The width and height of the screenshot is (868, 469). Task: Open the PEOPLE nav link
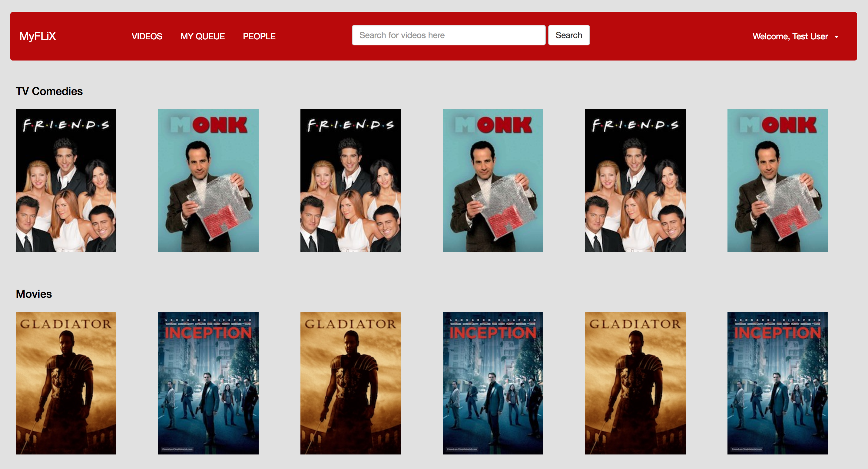[259, 36]
